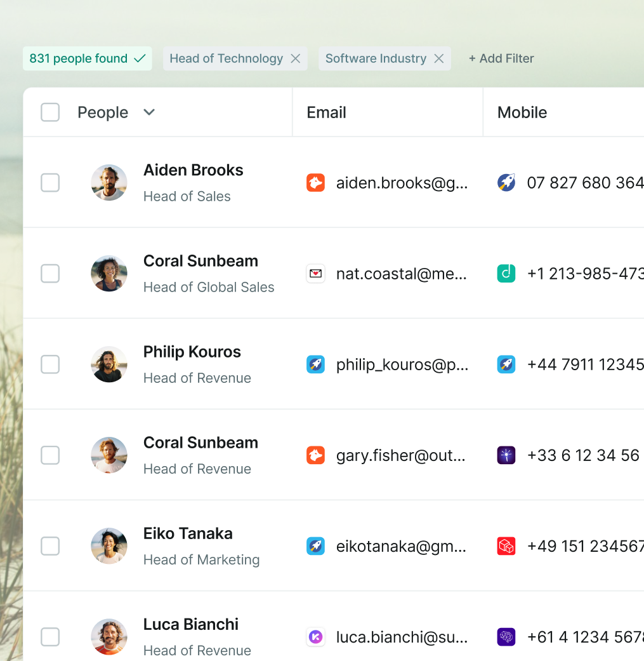The image size is (644, 661).
Task: Click the envelope icon beside nat.coastal email
Action: (315, 274)
